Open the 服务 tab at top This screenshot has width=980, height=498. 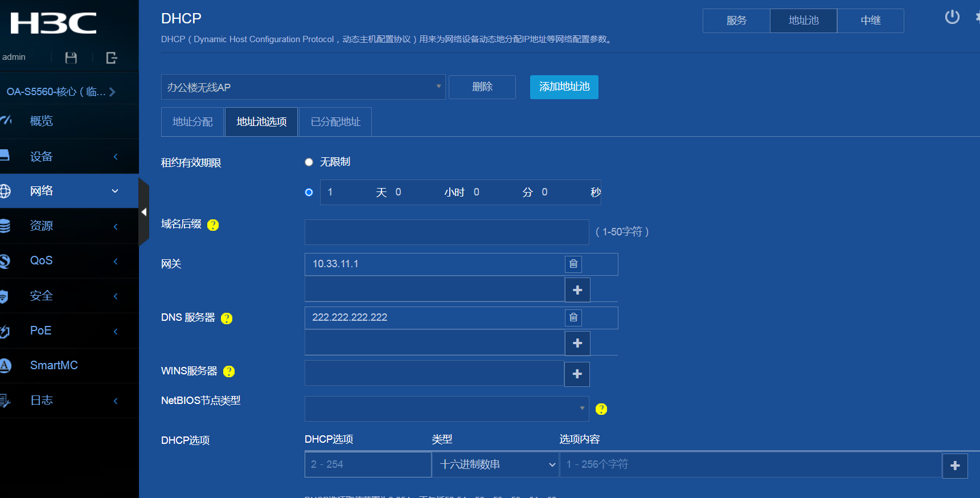tap(736, 21)
